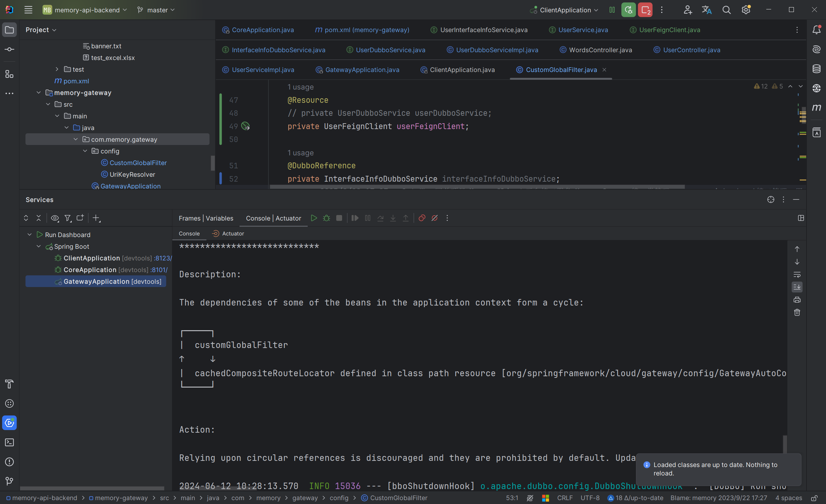Viewport: 826px width, 504px height.
Task: Open IDE settings gear
Action: click(x=746, y=10)
